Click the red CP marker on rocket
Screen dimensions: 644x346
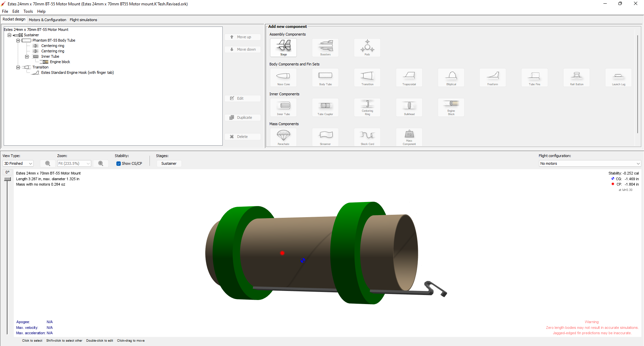[282, 253]
